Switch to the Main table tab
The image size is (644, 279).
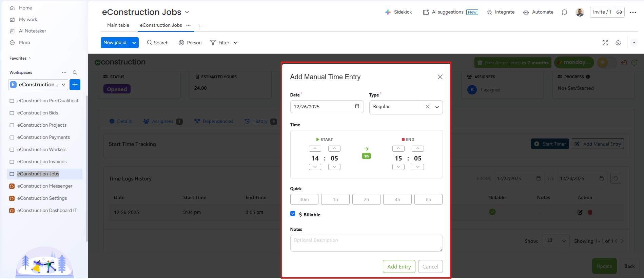[118, 25]
